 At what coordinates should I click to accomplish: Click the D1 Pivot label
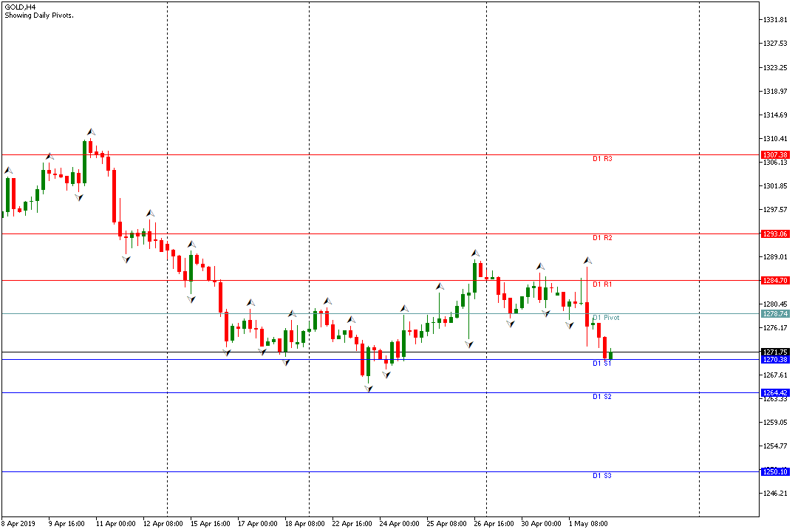click(x=606, y=318)
